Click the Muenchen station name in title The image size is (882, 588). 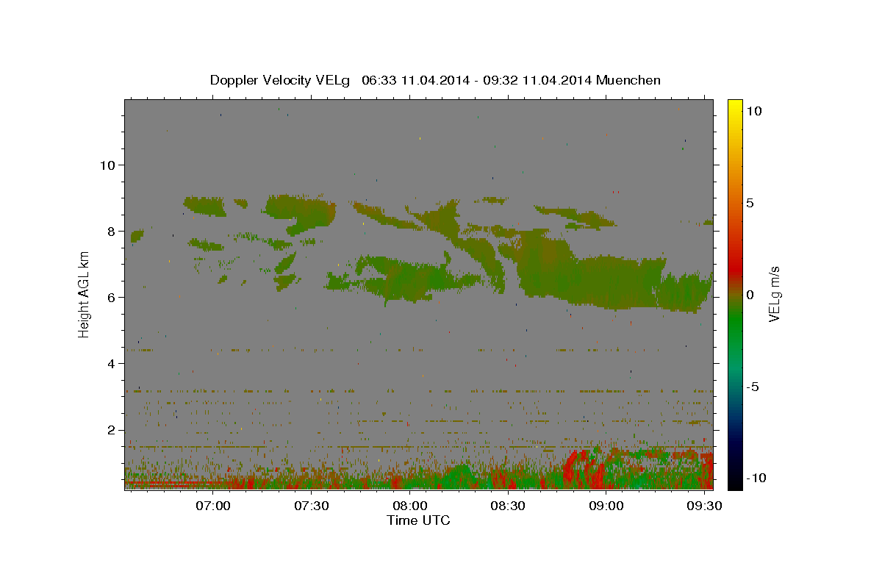click(x=629, y=80)
